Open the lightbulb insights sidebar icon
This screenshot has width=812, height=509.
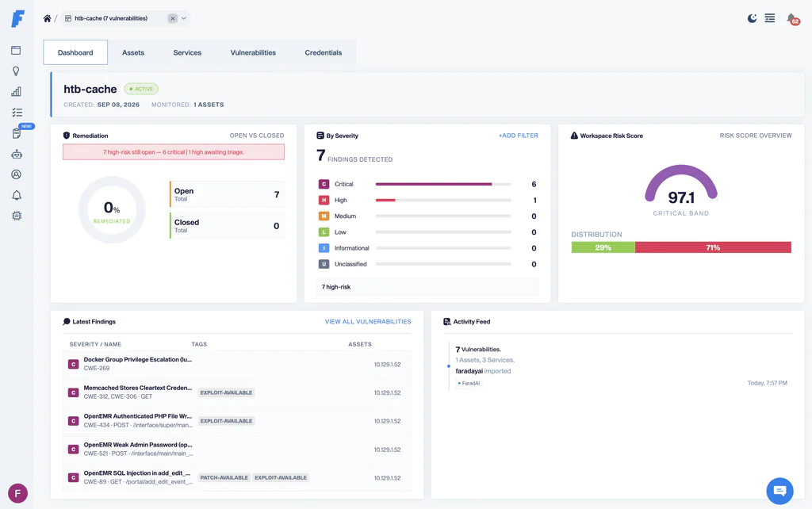(16, 71)
